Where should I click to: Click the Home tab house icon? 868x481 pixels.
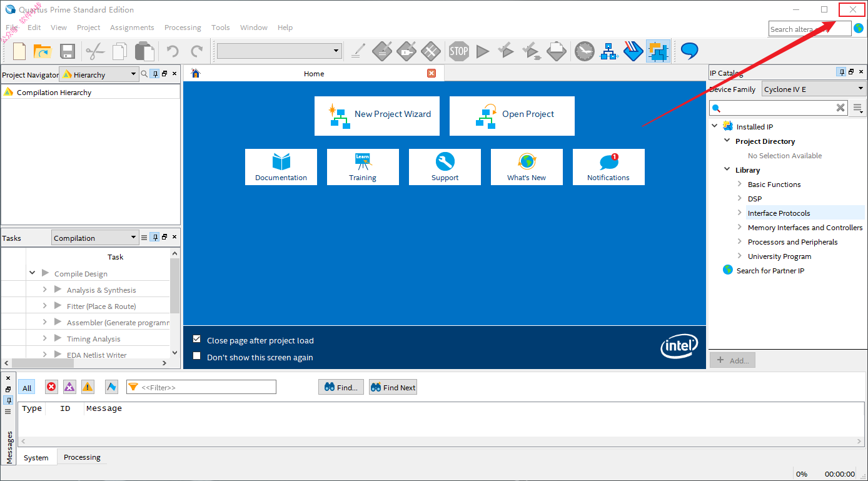click(196, 73)
